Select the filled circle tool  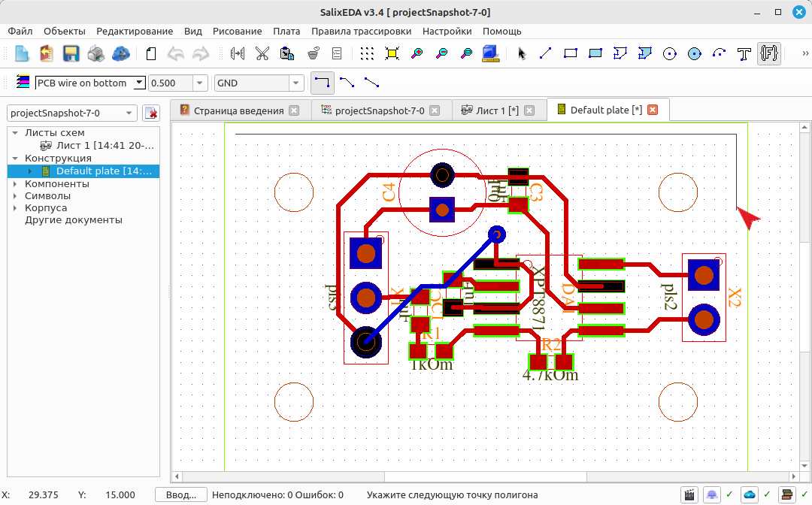click(x=695, y=53)
